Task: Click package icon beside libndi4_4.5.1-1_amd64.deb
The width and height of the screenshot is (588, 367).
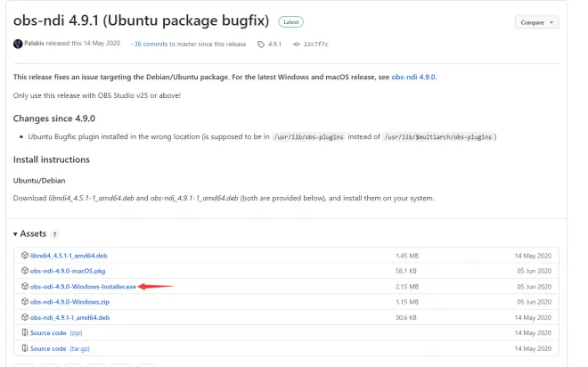Action: pos(25,256)
